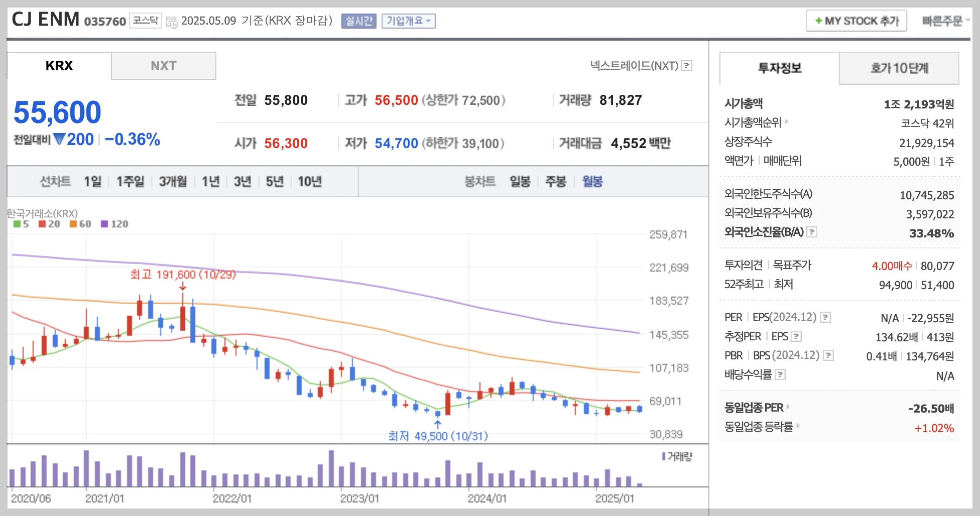980x516 pixels.
Task: Click the 최저 49,500 (10/31) chart marker
Action: coord(438,436)
